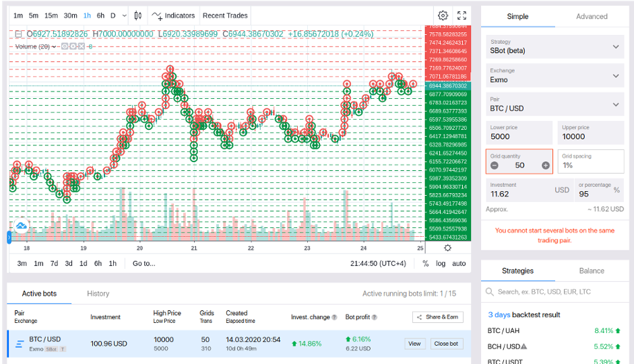Increase grid quantity with plus button
This screenshot has width=634, height=364.
(x=546, y=166)
